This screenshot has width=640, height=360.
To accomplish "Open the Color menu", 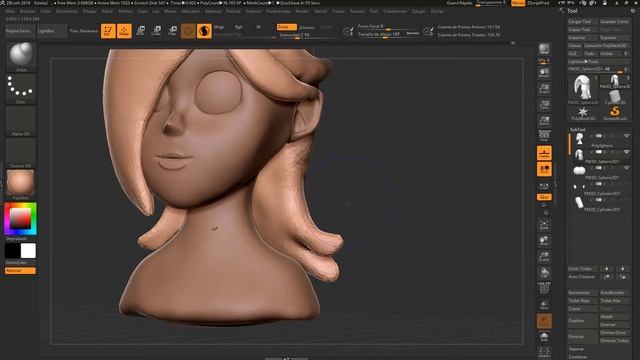I will click(45, 11).
